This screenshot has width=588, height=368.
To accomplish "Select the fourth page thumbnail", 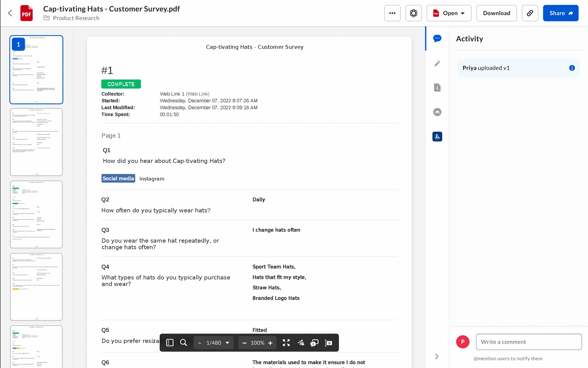I will (x=36, y=287).
